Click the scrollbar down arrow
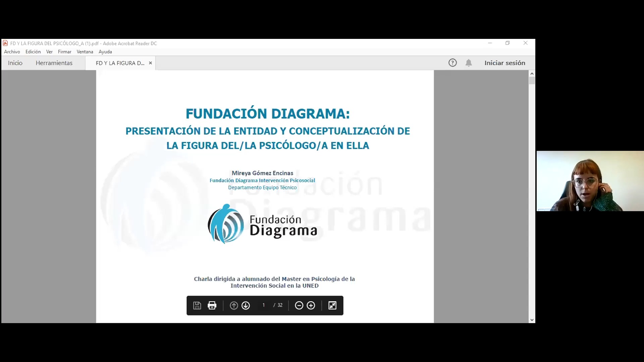 532,320
